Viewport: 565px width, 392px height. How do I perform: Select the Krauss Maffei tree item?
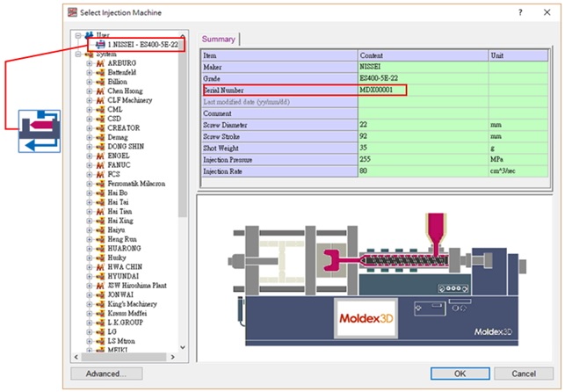tap(127, 314)
